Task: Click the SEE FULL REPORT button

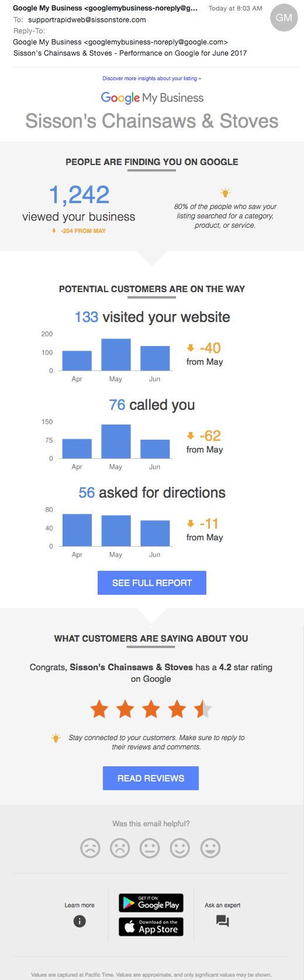Action: point(152,583)
